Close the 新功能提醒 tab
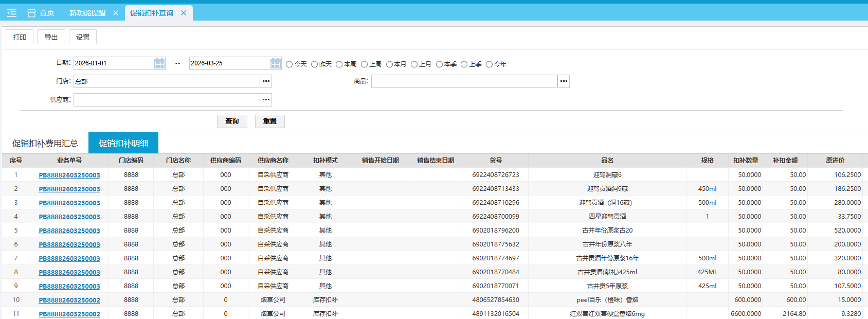The image size is (868, 319). click(x=116, y=13)
